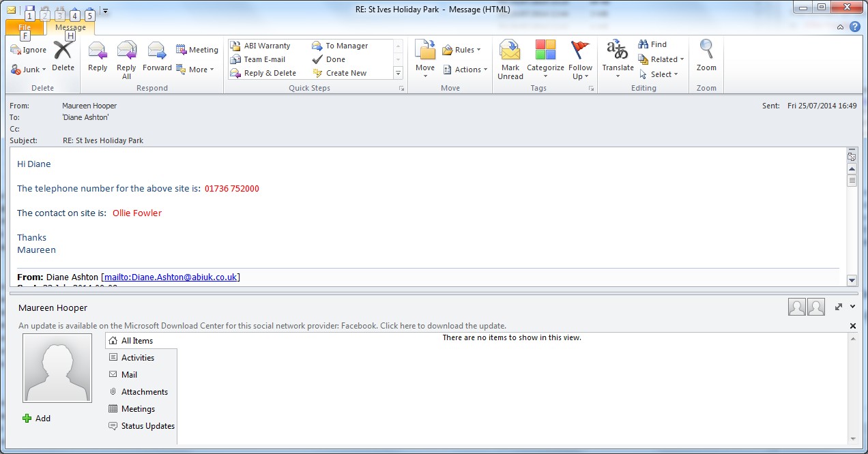Forward this email message
Viewport: 868px width, 454px height.
157,57
